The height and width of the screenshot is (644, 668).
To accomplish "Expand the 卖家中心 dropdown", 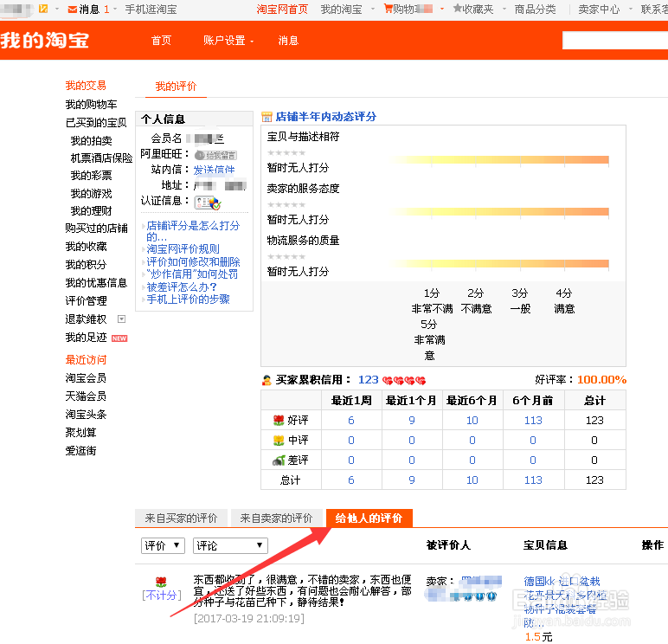I will [631, 9].
